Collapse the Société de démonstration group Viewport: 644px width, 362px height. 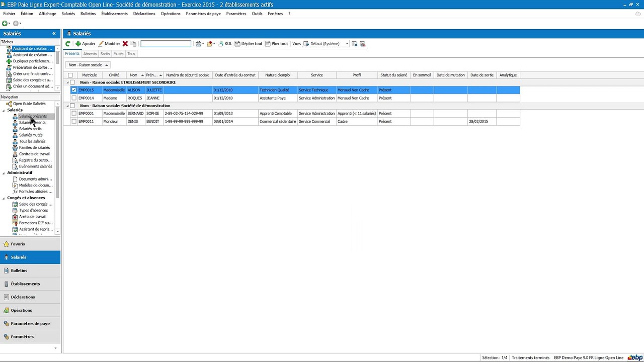[x=68, y=106]
